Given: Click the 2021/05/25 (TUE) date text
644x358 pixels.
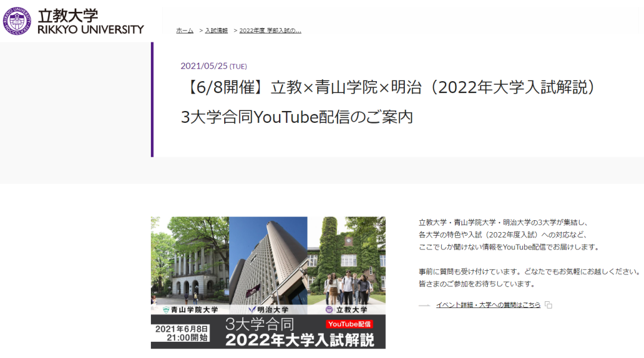Looking at the screenshot, I should click(213, 66).
